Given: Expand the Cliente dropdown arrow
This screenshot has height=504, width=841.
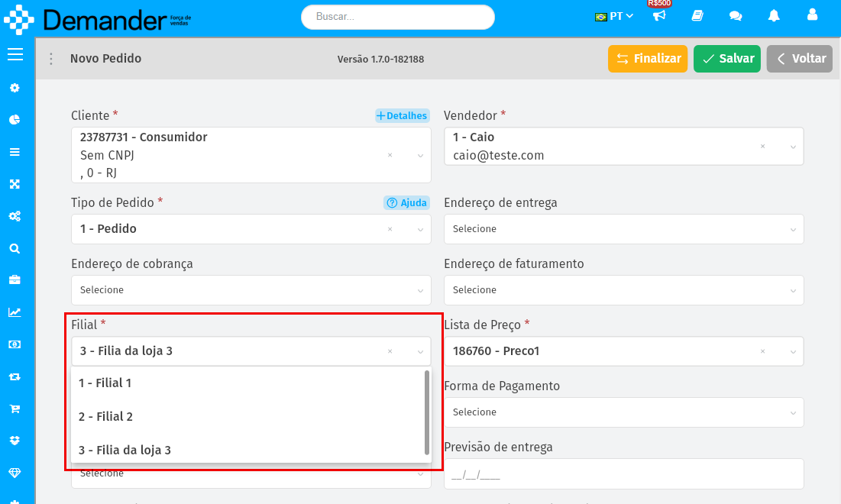Looking at the screenshot, I should (420, 156).
